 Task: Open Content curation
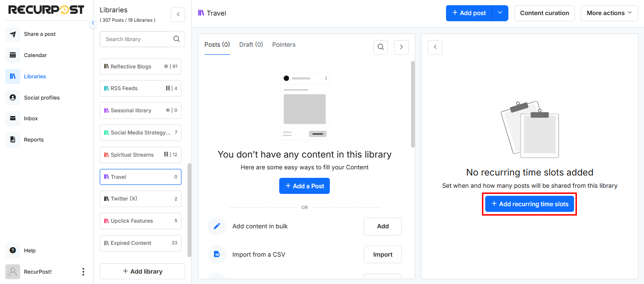pos(544,13)
